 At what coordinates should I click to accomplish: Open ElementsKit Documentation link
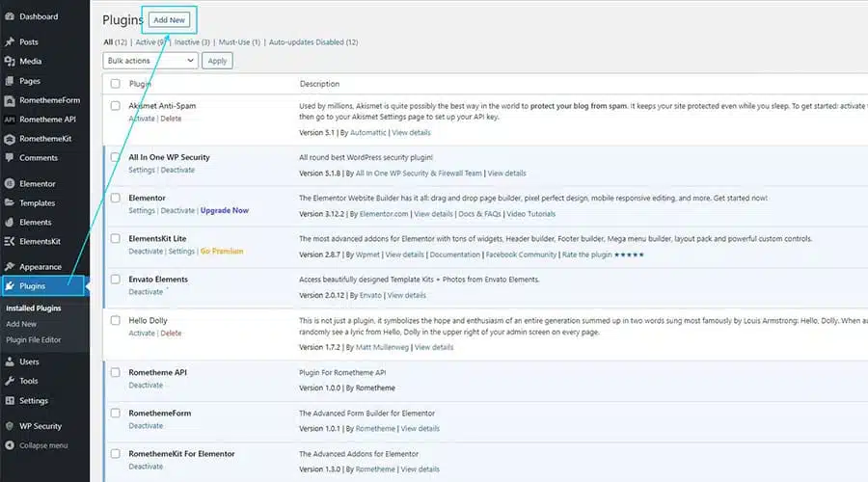pos(455,254)
